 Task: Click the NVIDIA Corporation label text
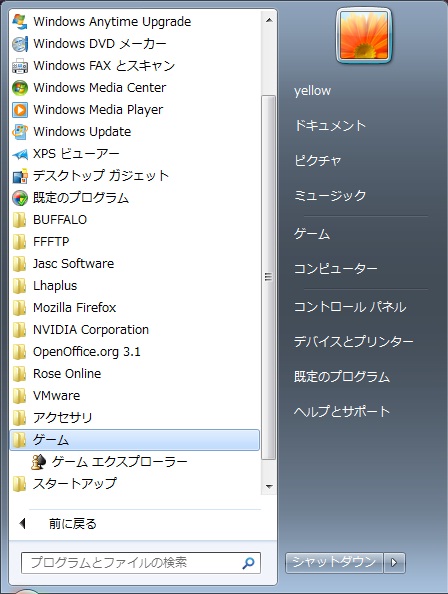click(x=91, y=330)
